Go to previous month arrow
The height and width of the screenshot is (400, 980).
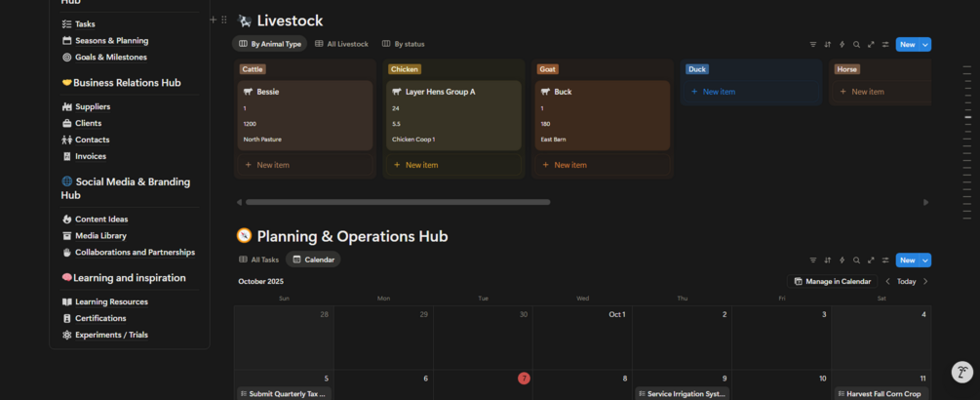pyautogui.click(x=887, y=281)
